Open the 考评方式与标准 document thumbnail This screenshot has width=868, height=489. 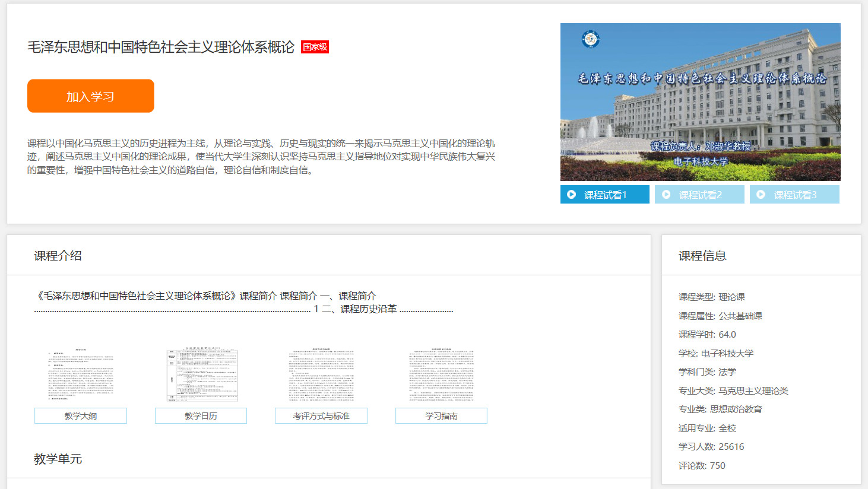(x=321, y=375)
